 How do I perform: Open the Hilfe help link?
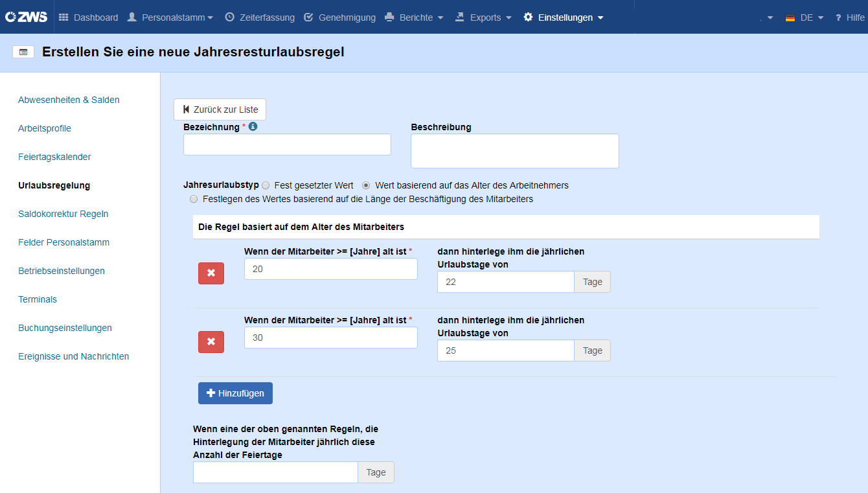(850, 17)
